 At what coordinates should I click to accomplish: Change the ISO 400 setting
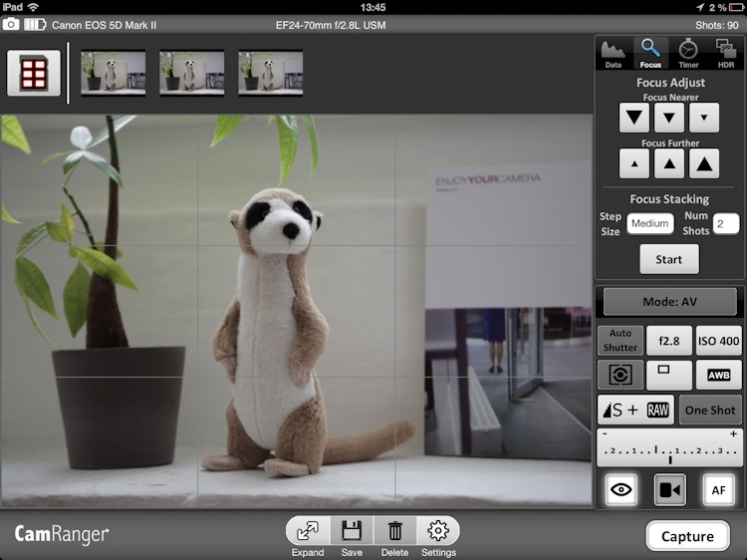tap(718, 341)
